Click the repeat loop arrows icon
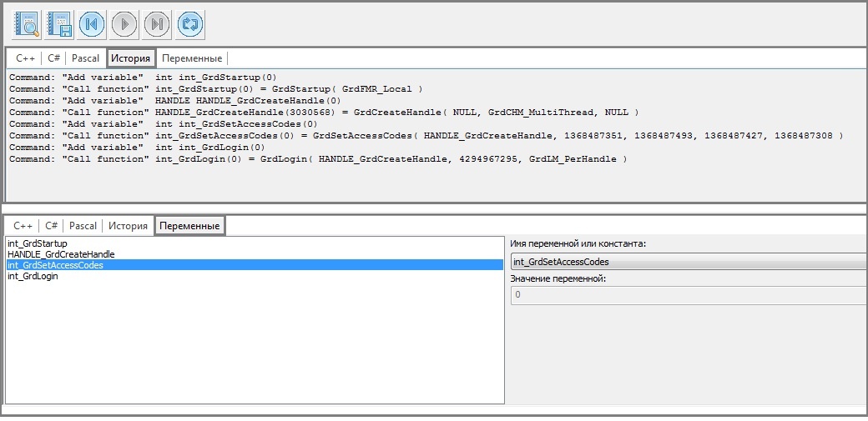This screenshot has height=421, width=868. (x=189, y=24)
